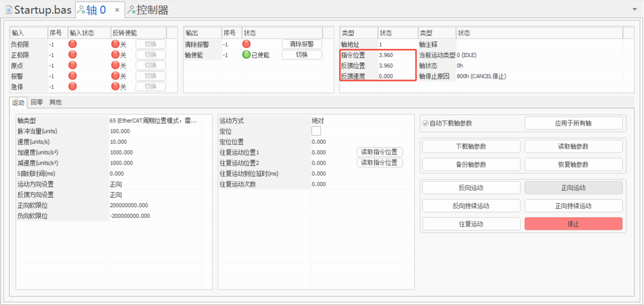Switch to the 回零 tab
The image size is (644, 305).
point(37,102)
